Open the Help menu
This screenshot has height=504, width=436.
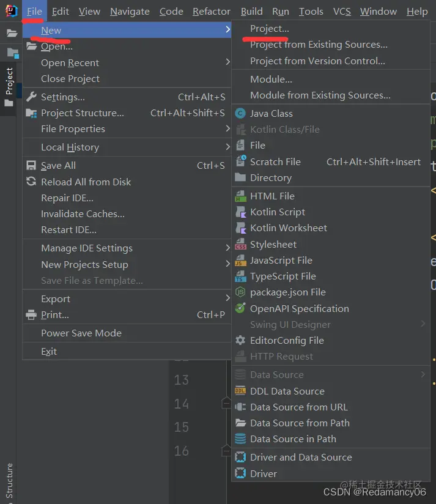(x=417, y=11)
